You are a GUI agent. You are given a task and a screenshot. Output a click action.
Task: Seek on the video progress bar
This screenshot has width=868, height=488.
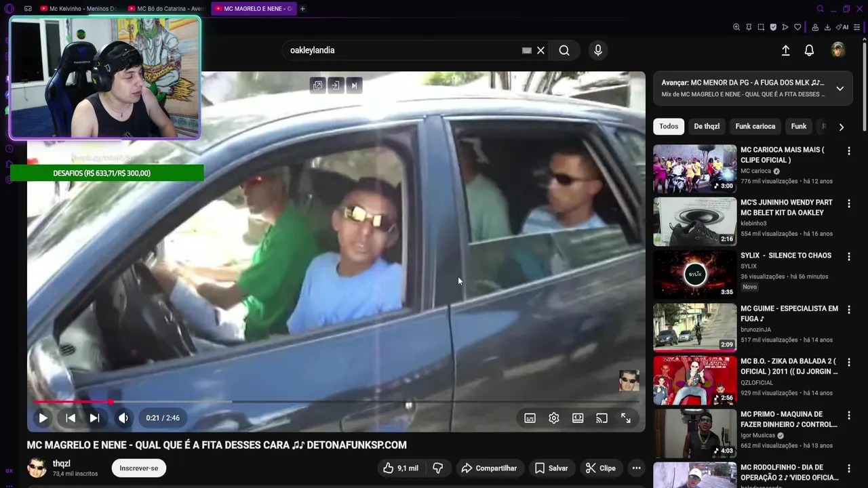pos(336,402)
